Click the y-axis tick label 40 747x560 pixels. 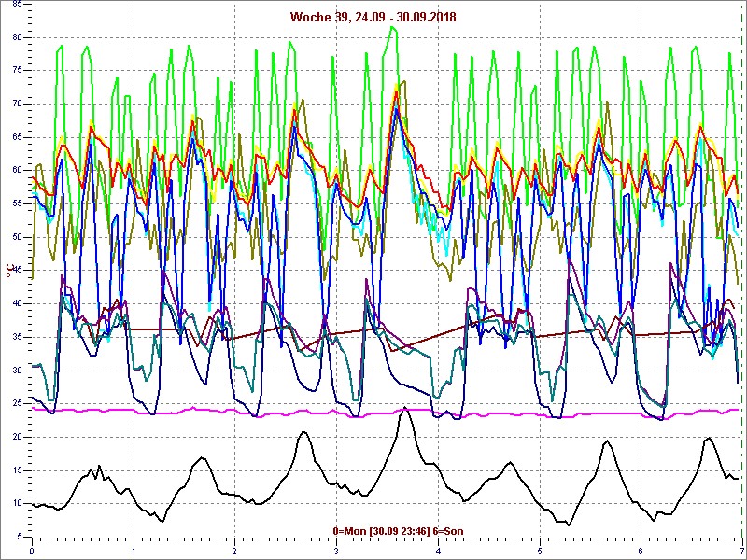click(17, 303)
